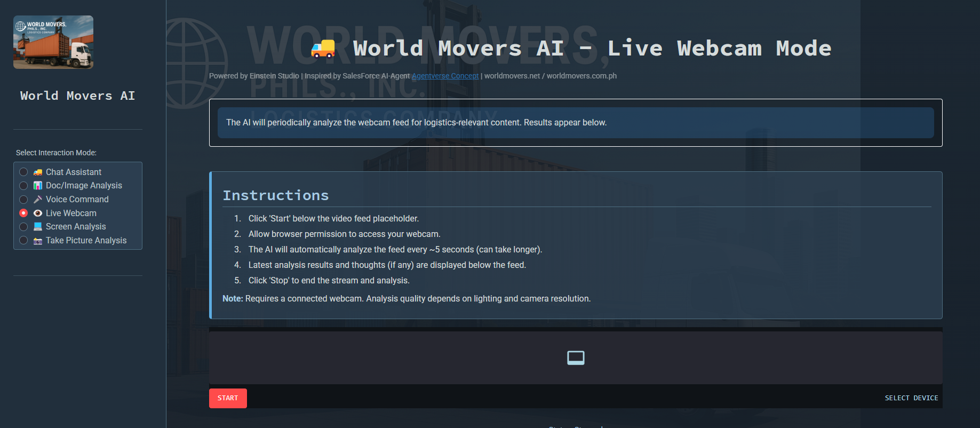Image resolution: width=980 pixels, height=428 pixels.
Task: Click the truck icon beside Chat Assistant
Action: point(38,172)
